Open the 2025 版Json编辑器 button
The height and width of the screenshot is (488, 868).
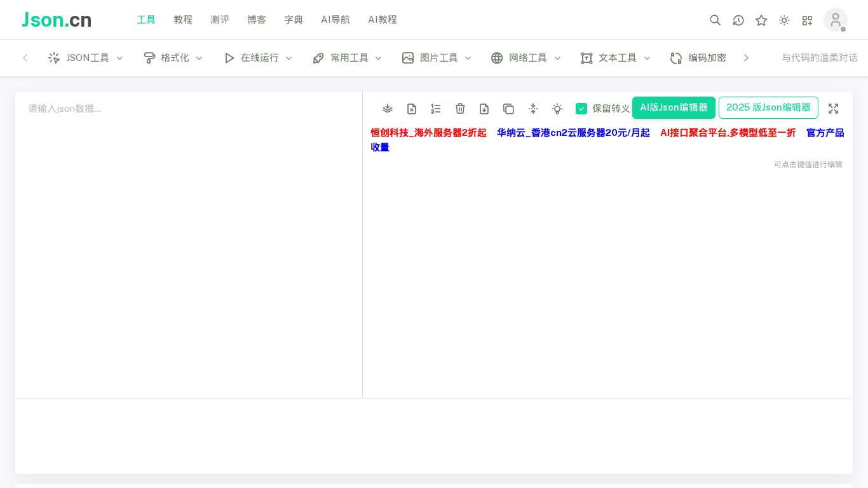tap(768, 107)
